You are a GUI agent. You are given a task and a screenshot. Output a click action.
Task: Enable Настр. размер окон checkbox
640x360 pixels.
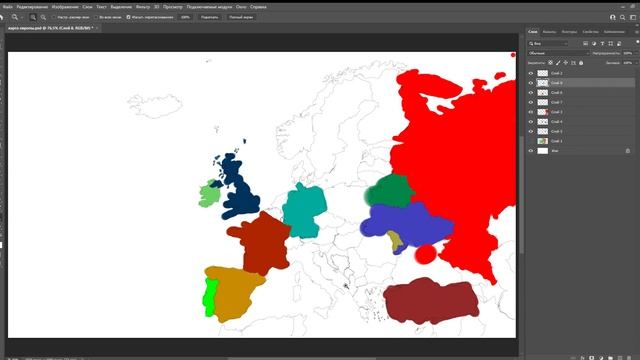(x=53, y=17)
